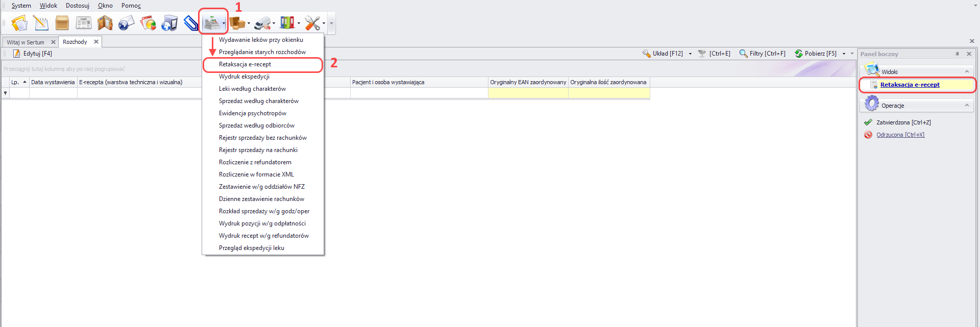Collapse the Widoki section

point(967,71)
